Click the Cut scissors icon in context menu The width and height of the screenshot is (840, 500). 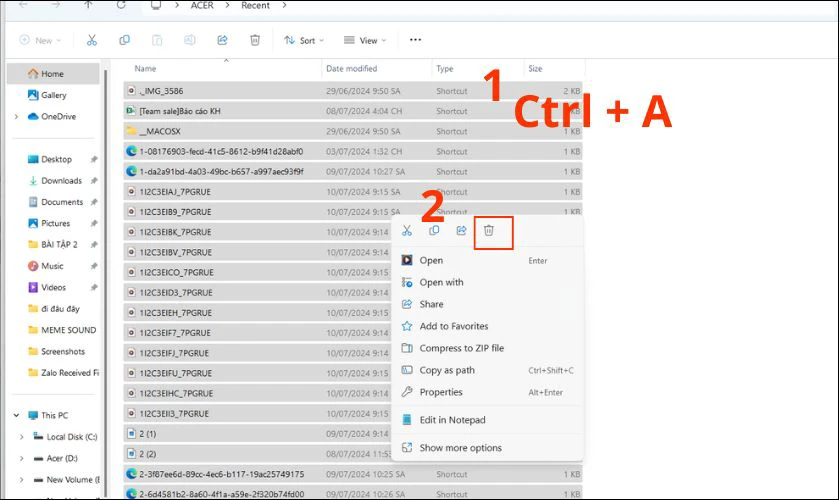(407, 231)
